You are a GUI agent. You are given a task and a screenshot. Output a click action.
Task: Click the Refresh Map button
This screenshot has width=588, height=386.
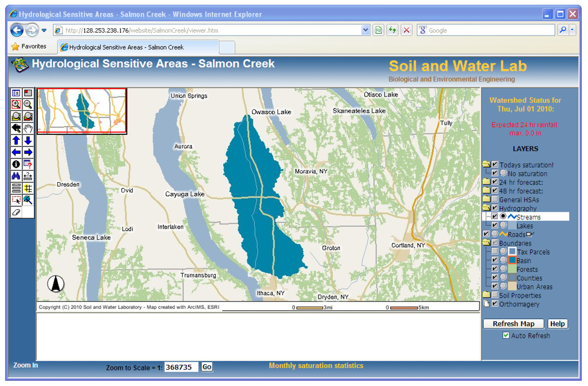pyautogui.click(x=513, y=324)
